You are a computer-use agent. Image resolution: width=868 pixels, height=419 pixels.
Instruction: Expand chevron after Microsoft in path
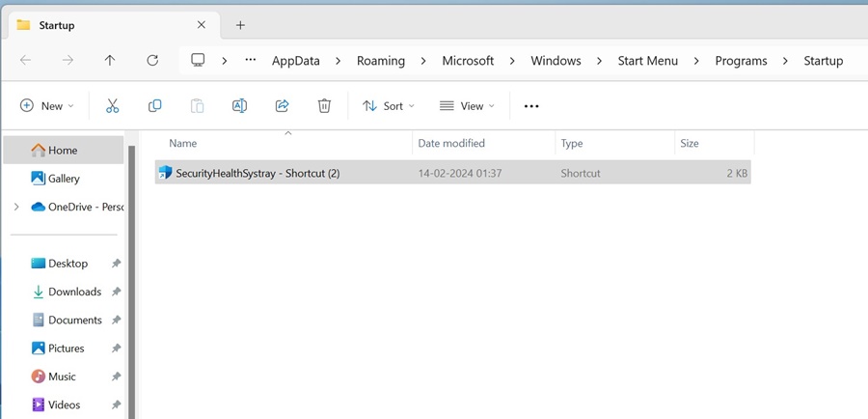pos(513,61)
